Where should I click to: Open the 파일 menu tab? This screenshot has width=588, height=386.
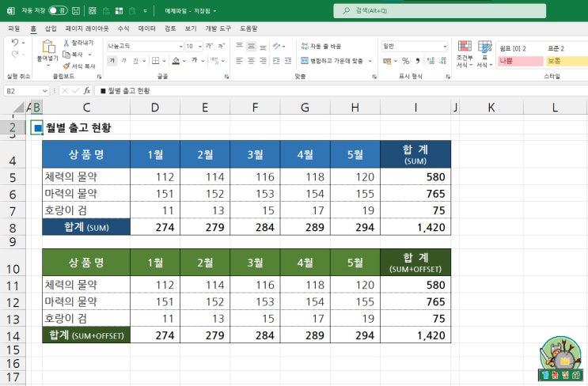(13, 28)
